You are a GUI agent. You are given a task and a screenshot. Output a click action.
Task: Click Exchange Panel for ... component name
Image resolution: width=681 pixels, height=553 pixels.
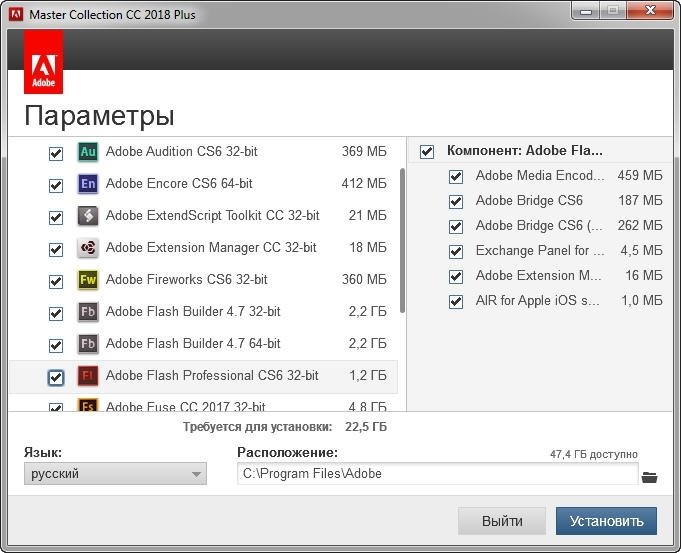(x=540, y=251)
